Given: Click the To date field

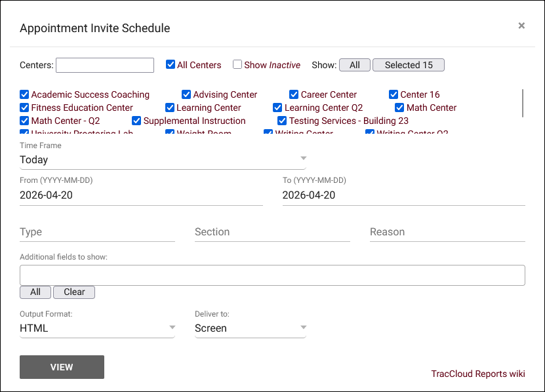Looking at the screenshot, I should 403,195.
